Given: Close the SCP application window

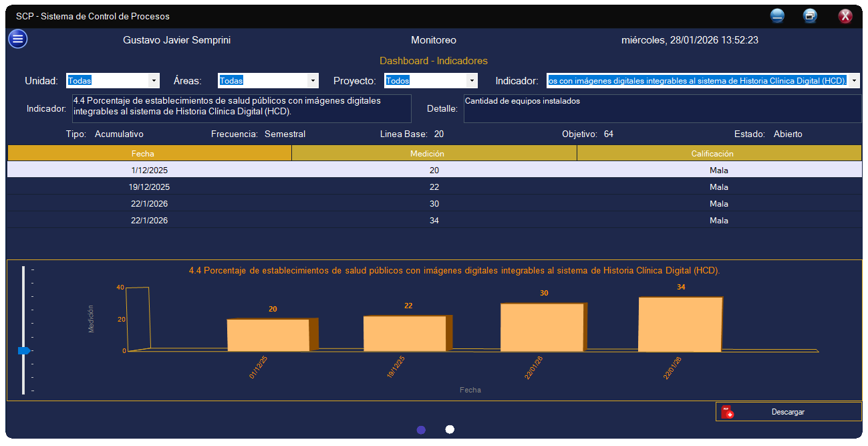Looking at the screenshot, I should (x=845, y=16).
